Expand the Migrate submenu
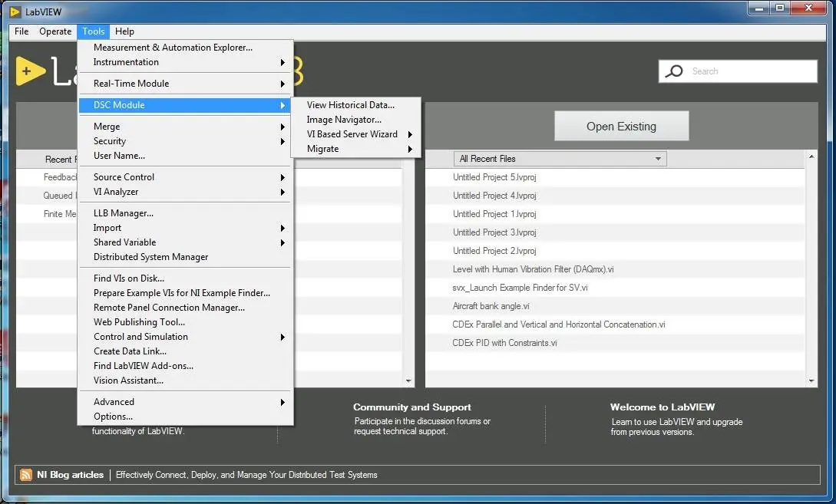The height and width of the screenshot is (504, 836). click(x=356, y=149)
